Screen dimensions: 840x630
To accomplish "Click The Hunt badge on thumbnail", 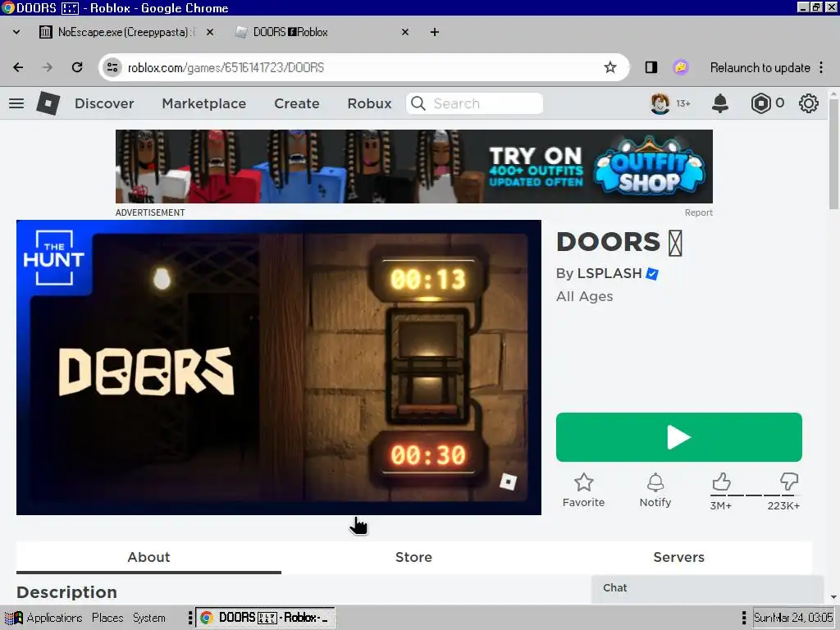I will click(53, 258).
